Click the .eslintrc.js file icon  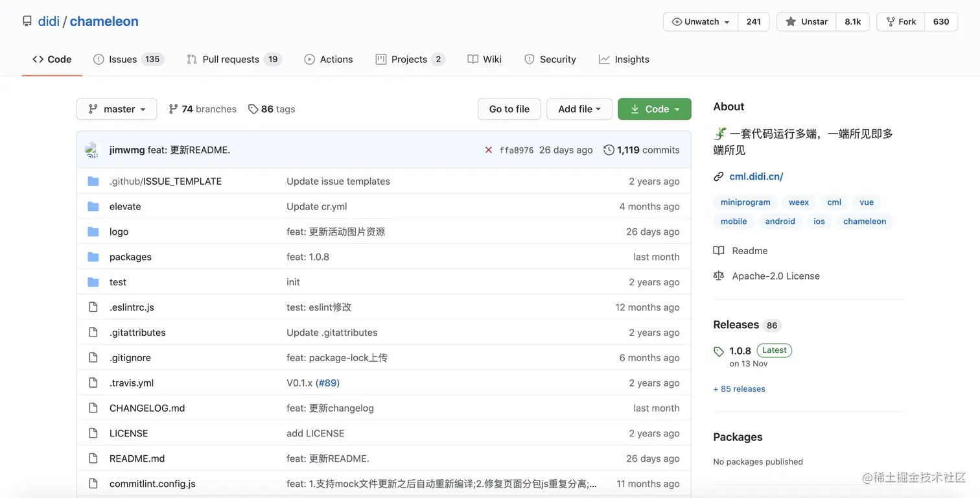[93, 307]
